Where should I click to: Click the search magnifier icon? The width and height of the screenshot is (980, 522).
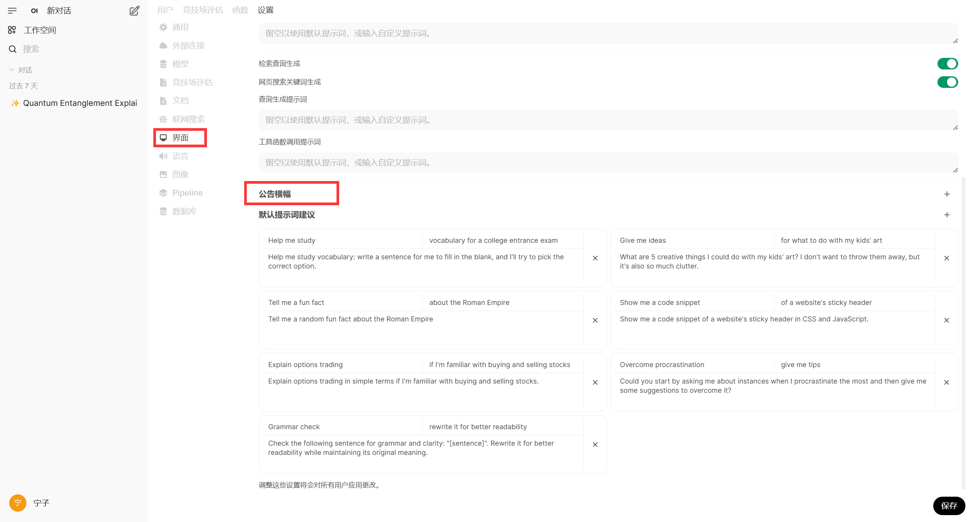click(13, 49)
